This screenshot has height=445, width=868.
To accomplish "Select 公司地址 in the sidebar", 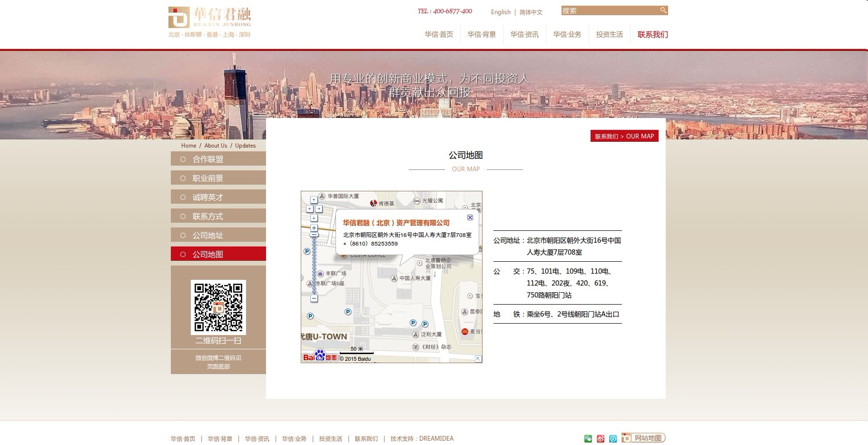I will point(218,235).
